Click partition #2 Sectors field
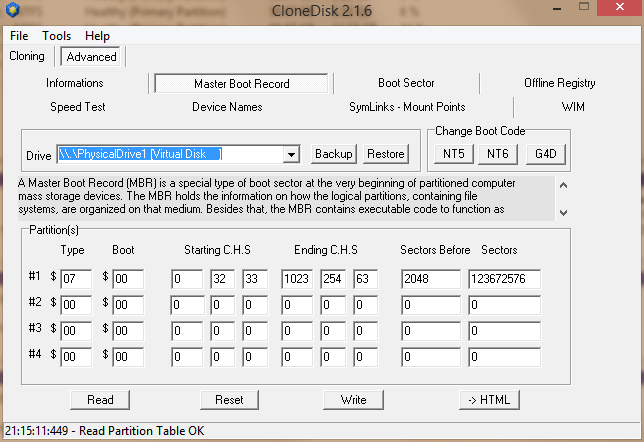Viewport: 644px width, 442px height. (504, 305)
